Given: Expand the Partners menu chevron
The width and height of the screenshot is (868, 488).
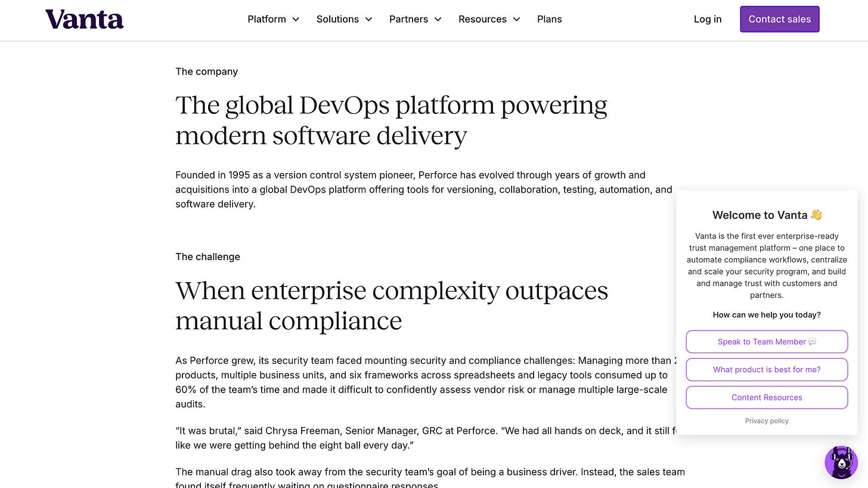Looking at the screenshot, I should tap(438, 19).
